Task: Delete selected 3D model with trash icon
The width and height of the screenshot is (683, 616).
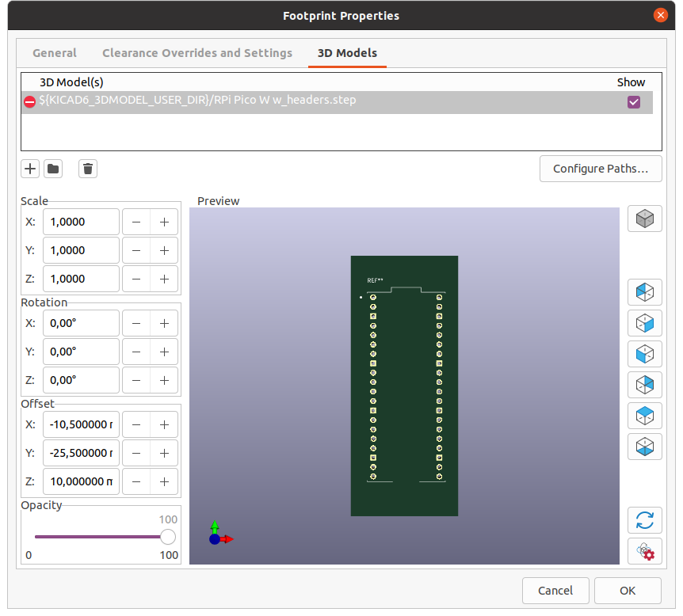Action: (x=88, y=168)
